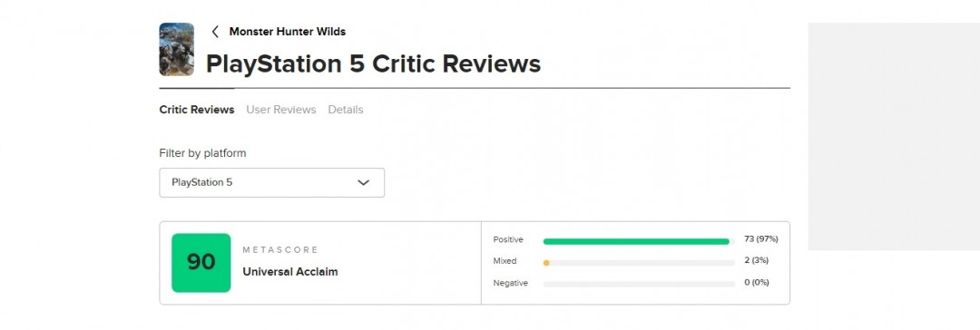Open the Monster Hunter Wilds cover thumbnail

click(176, 49)
